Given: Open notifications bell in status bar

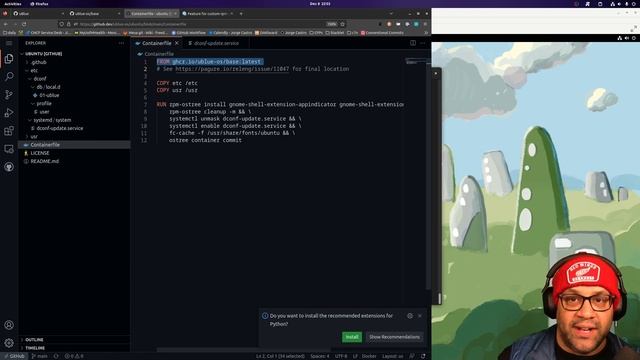Looking at the screenshot, I should coord(423,356).
